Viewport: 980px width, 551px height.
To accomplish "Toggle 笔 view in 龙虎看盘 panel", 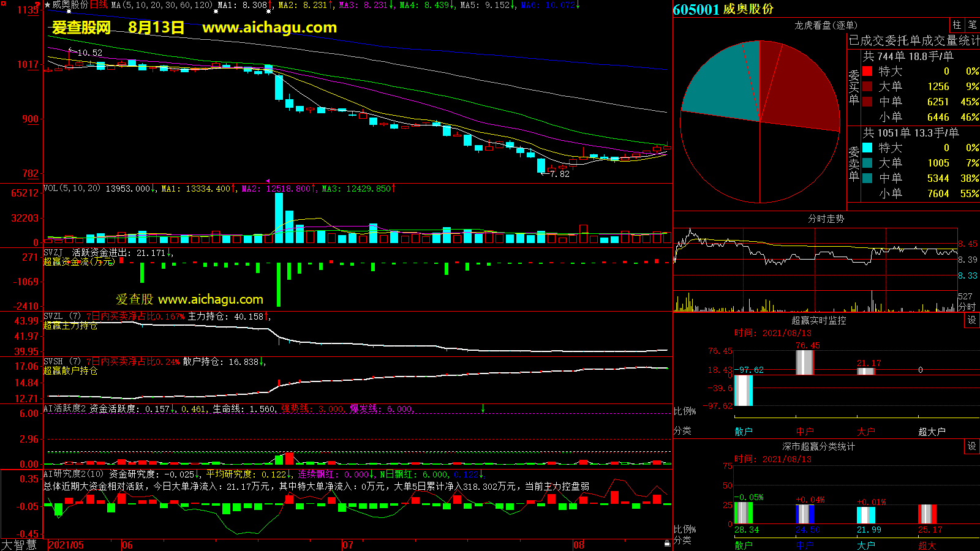I will (972, 25).
